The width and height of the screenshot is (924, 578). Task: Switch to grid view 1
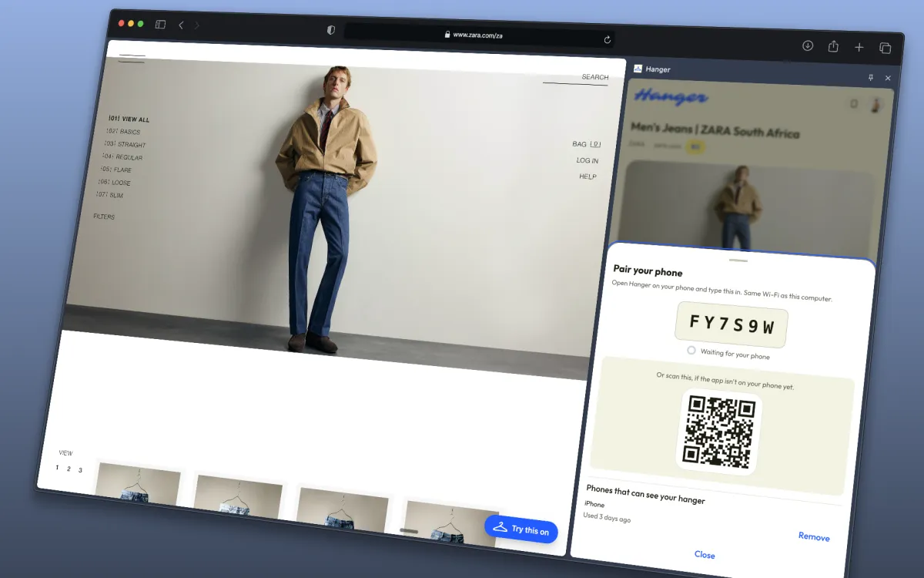click(57, 468)
